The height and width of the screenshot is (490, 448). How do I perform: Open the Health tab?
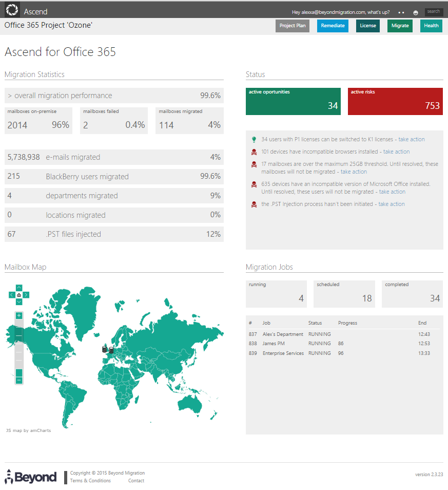click(431, 26)
